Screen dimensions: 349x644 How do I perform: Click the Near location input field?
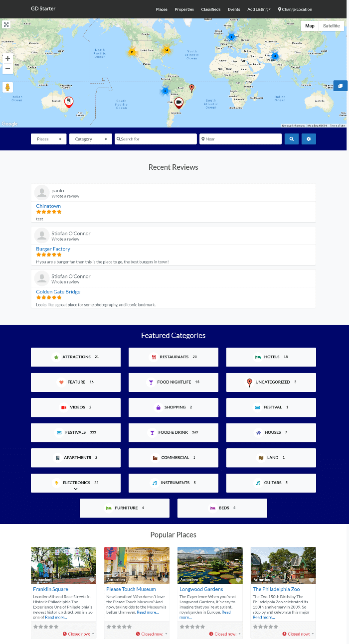point(241,139)
